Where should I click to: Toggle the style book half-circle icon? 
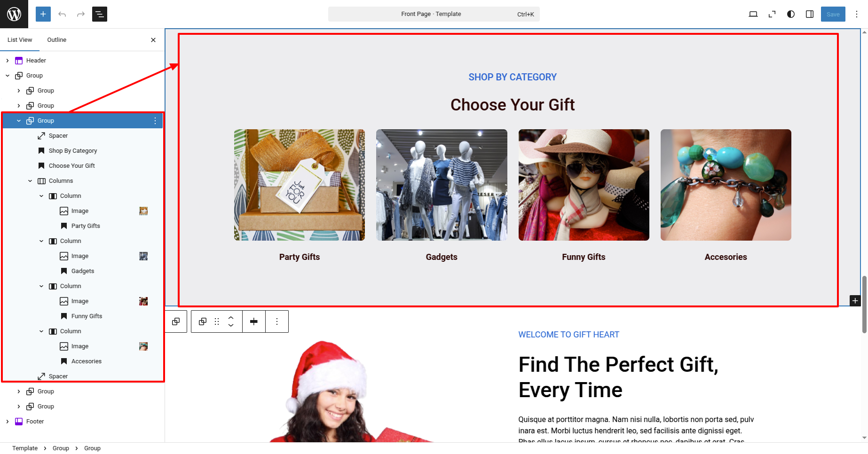pyautogui.click(x=791, y=14)
